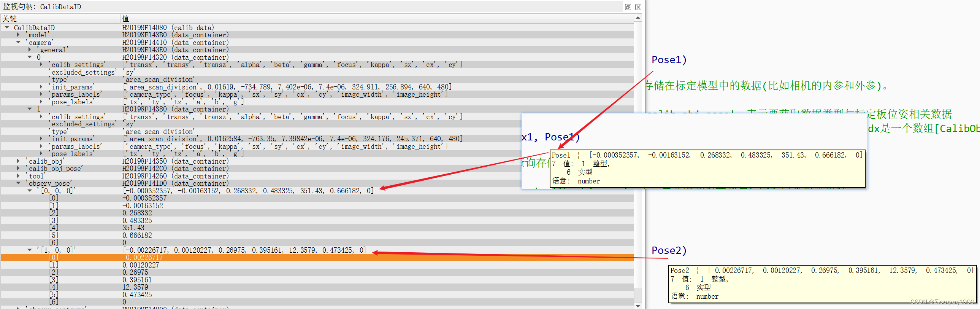Select value 0.00120227 row
The width and height of the screenshot is (980, 309).
141,265
